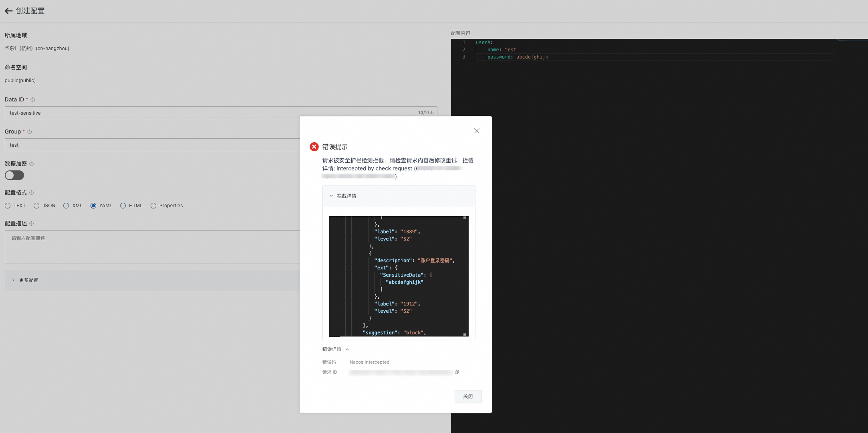
Task: Click password line in config editor
Action: 518,57
